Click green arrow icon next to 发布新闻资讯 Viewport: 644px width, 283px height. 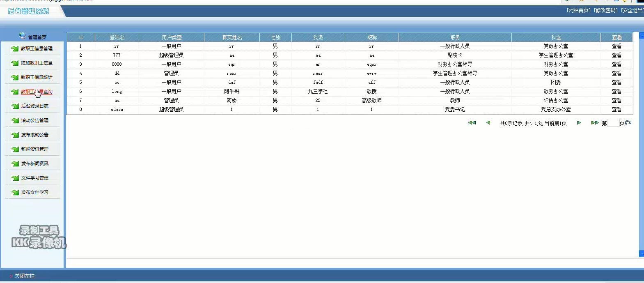click(15, 164)
